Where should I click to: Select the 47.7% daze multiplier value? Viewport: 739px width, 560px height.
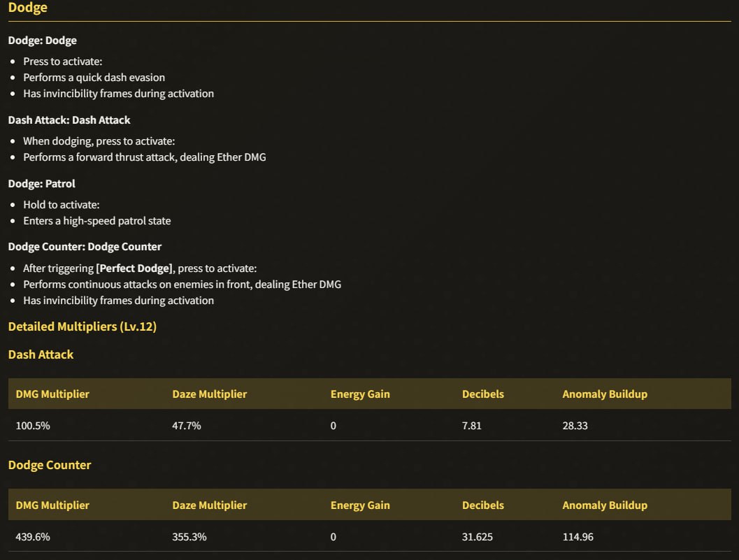point(187,426)
